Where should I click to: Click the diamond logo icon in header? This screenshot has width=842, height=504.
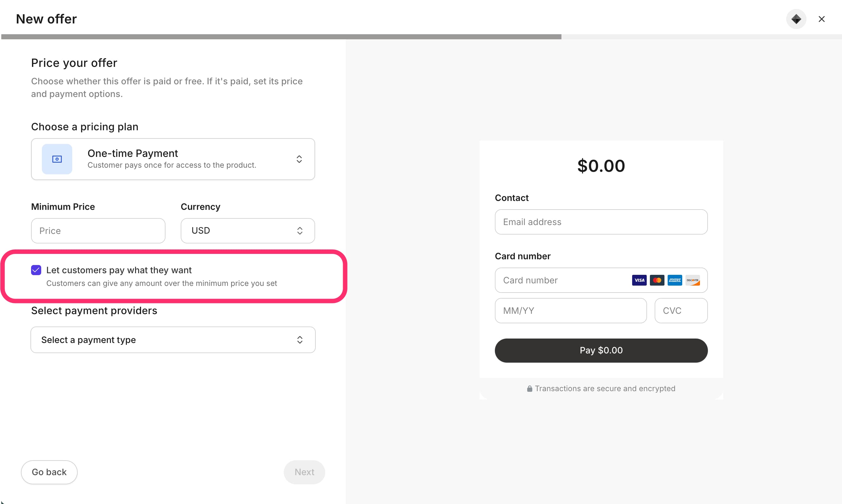(796, 19)
